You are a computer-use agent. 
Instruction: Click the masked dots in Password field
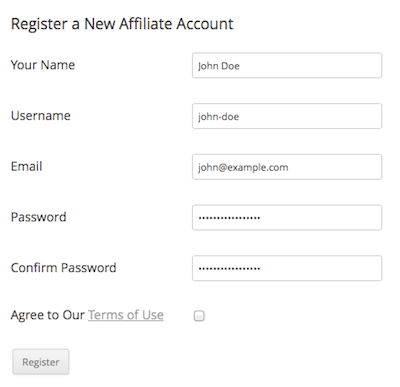click(x=229, y=218)
